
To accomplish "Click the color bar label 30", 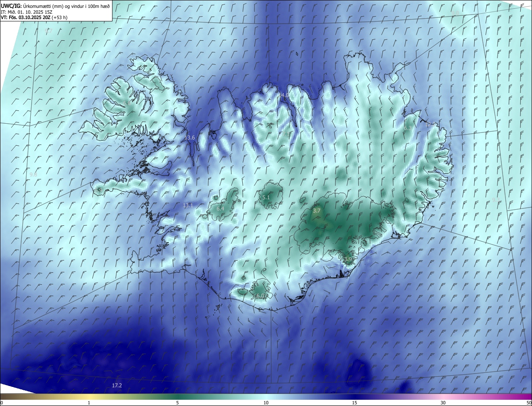I will (x=443, y=403).
